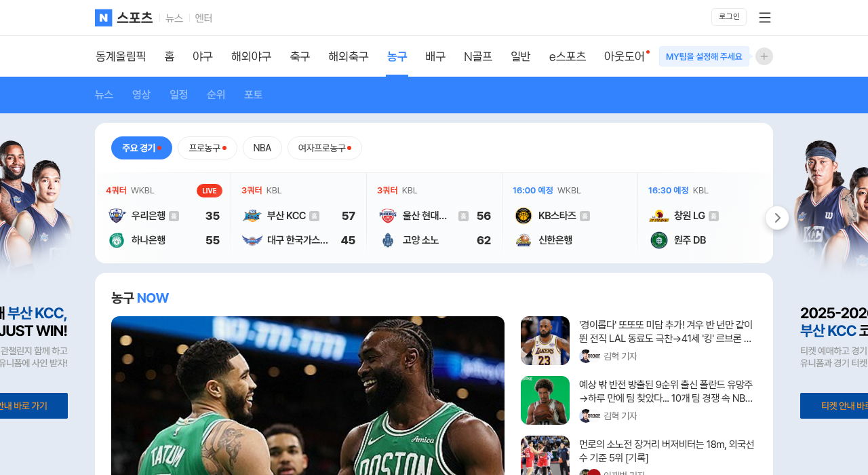The width and height of the screenshot is (868, 475).
Task: Click the 하나은행 team logo
Action: [116, 240]
